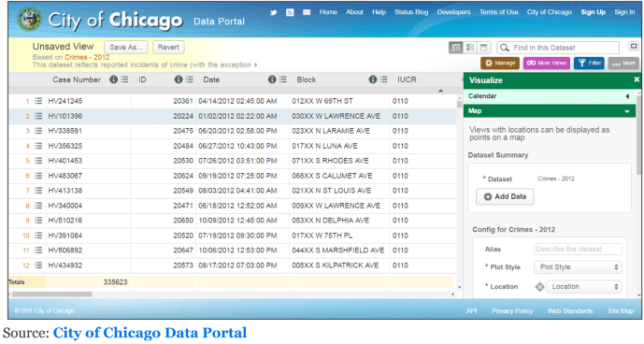Open the Developers page

[454, 12]
